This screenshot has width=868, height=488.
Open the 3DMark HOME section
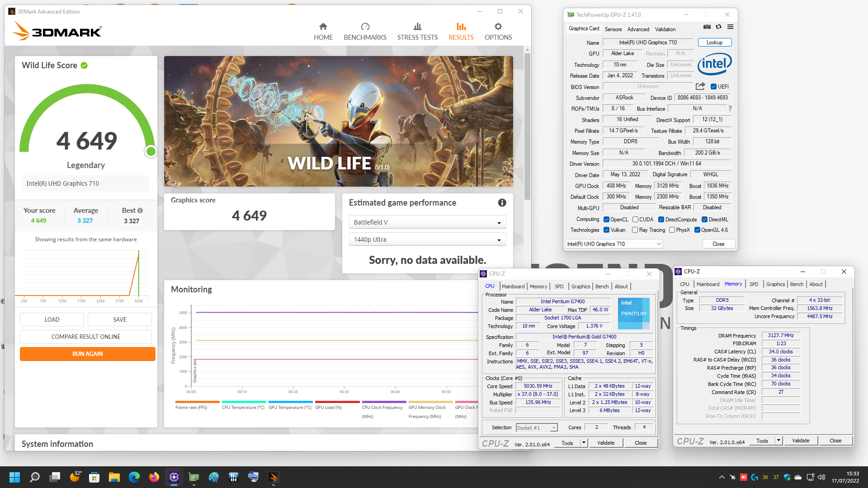[x=323, y=32]
